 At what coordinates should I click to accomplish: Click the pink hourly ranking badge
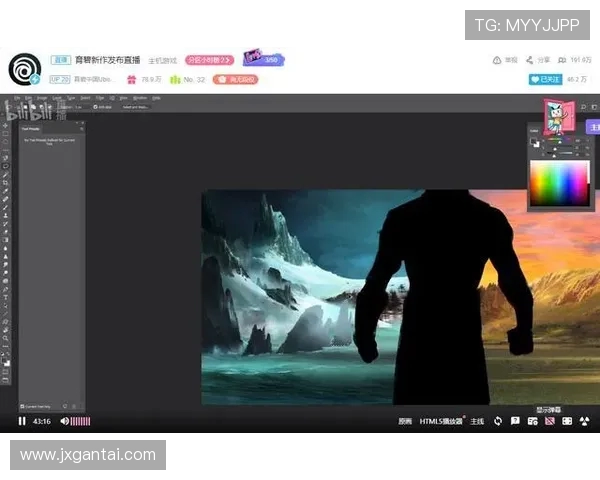pyautogui.click(x=208, y=60)
